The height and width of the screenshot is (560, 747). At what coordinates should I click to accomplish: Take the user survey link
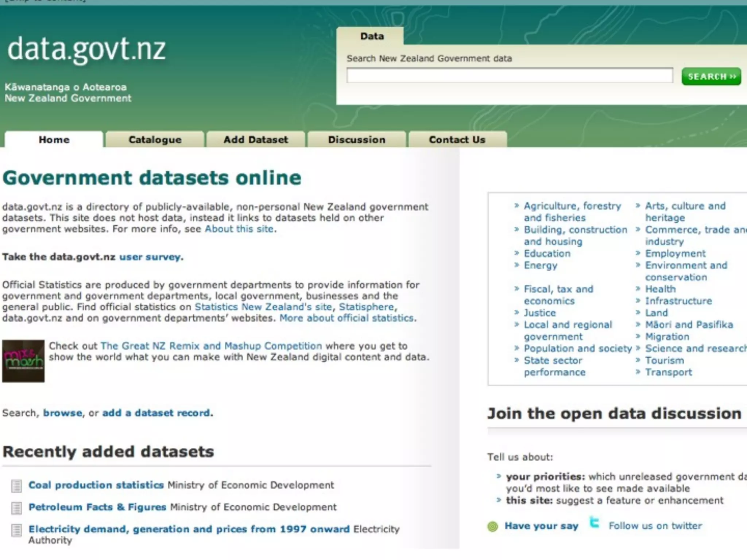(151, 257)
